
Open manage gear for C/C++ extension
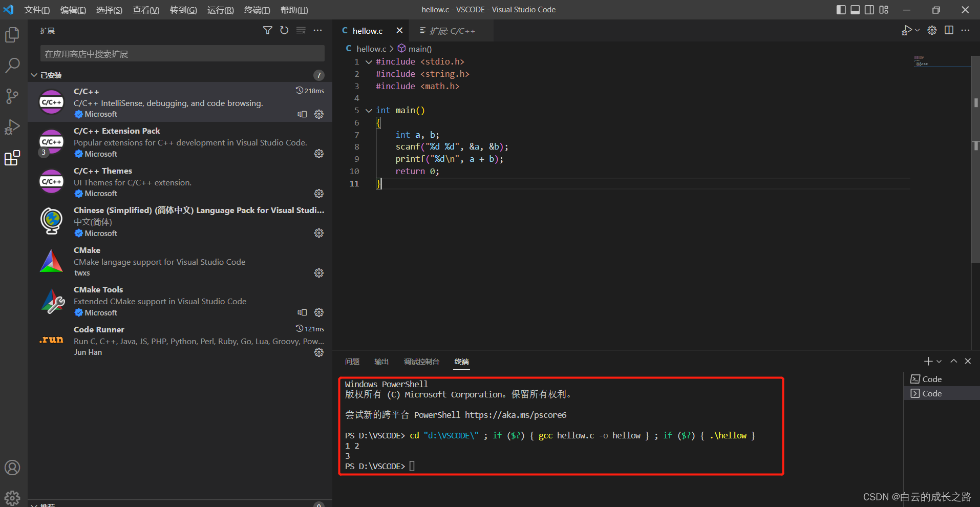(x=319, y=114)
